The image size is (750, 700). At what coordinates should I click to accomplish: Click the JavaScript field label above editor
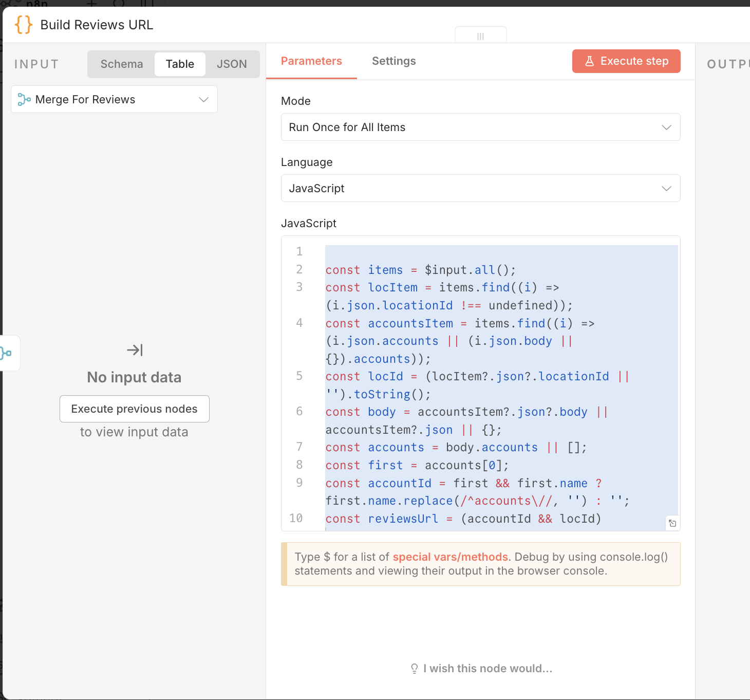pyautogui.click(x=308, y=224)
